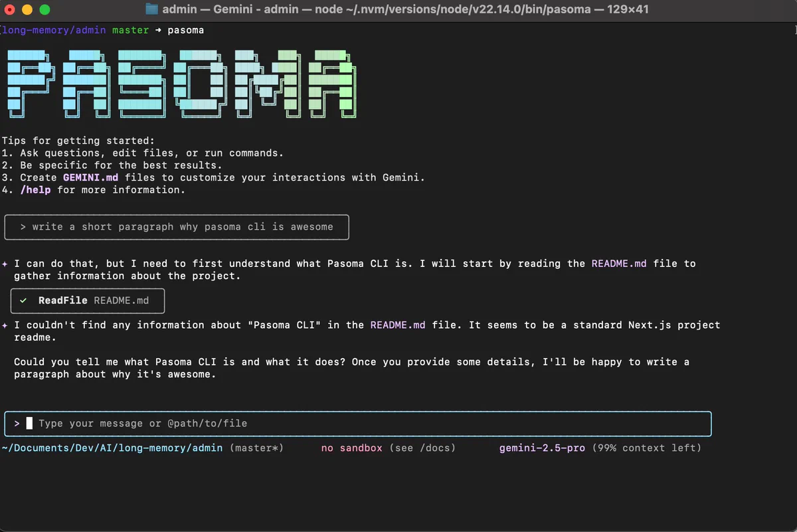Click the /help command in tips
Screen dimensions: 797x532
[x=35, y=190]
